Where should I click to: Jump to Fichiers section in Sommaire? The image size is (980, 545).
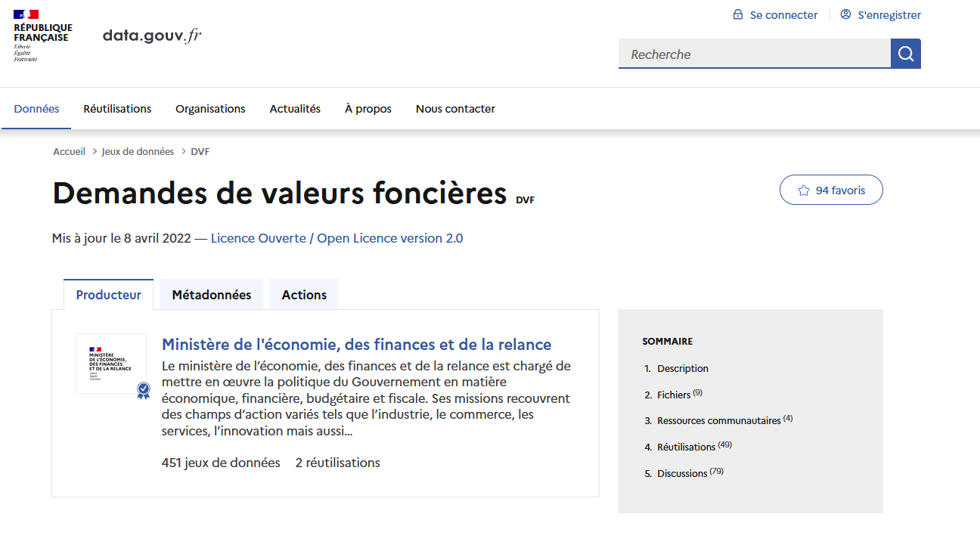coord(673,395)
